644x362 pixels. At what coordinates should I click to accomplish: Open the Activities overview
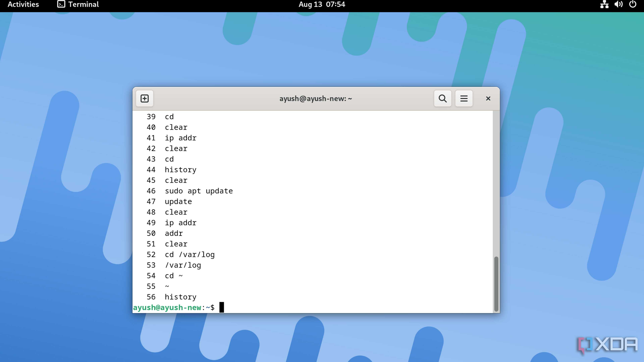pos(23,4)
